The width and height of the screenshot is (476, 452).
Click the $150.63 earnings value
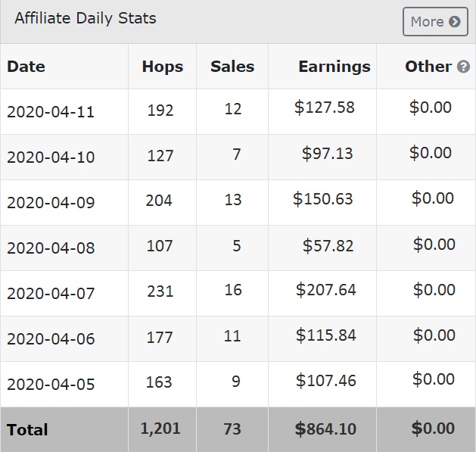click(323, 199)
